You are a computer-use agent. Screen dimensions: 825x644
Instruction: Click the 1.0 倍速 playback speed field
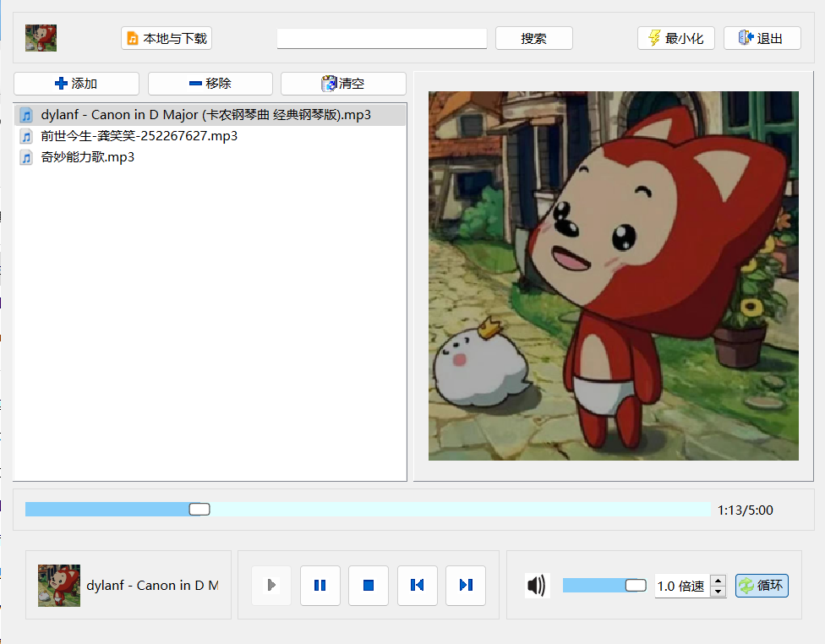click(x=682, y=587)
